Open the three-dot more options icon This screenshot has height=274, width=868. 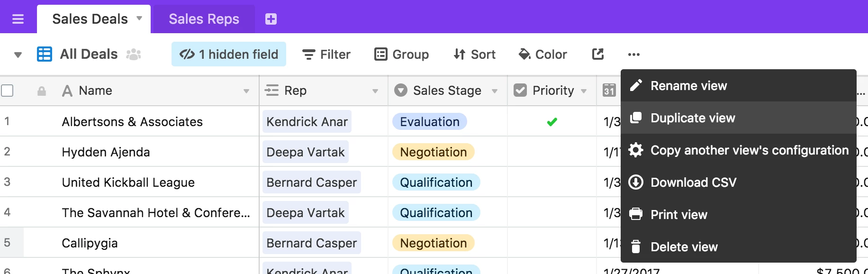(633, 55)
